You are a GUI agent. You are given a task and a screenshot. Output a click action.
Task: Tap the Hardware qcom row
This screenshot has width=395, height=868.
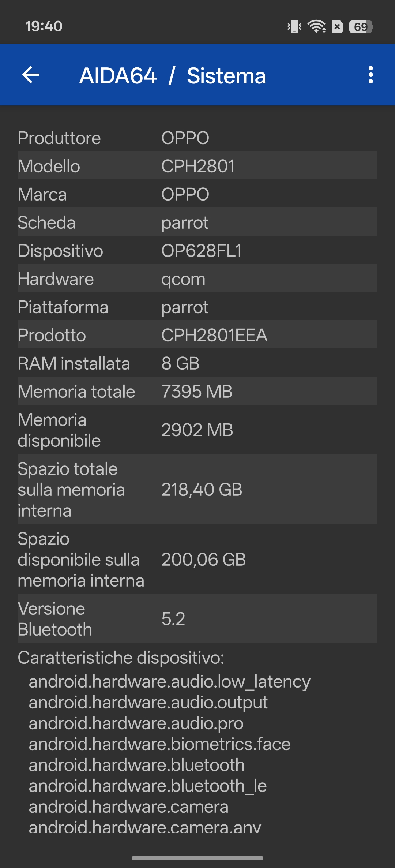point(197,279)
